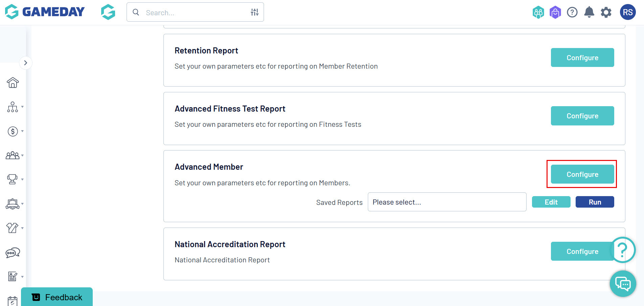644x306 pixels.
Task: Click the Advanced Member heading
Action: point(209,167)
